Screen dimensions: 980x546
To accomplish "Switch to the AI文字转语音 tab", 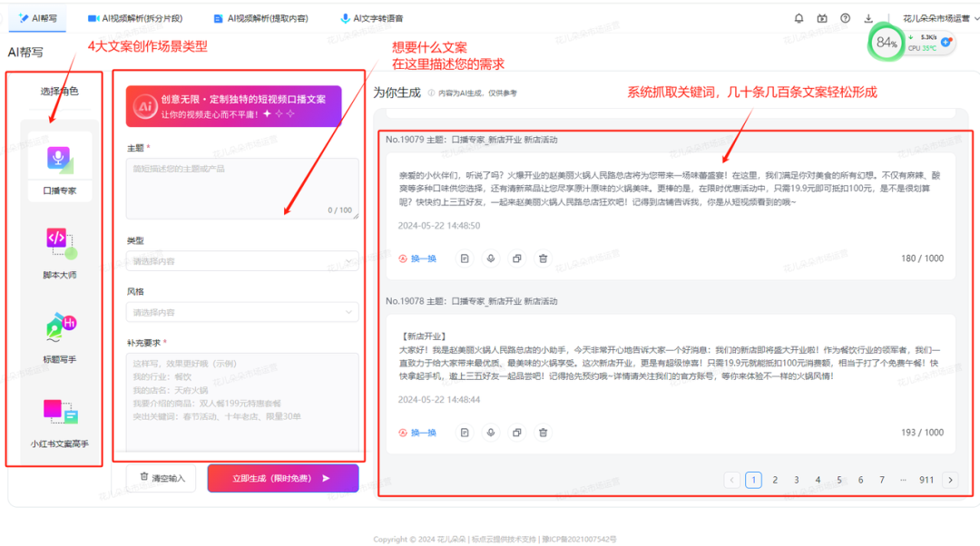I will [x=376, y=17].
